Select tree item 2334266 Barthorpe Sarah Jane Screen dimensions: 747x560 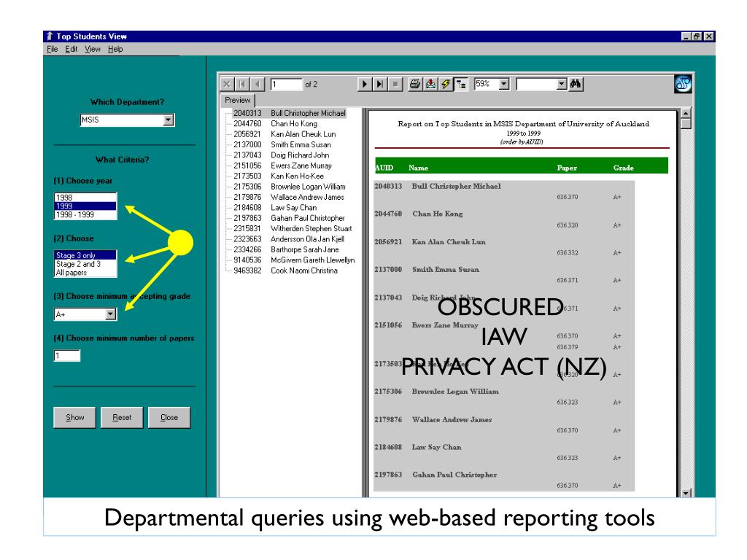(286, 249)
